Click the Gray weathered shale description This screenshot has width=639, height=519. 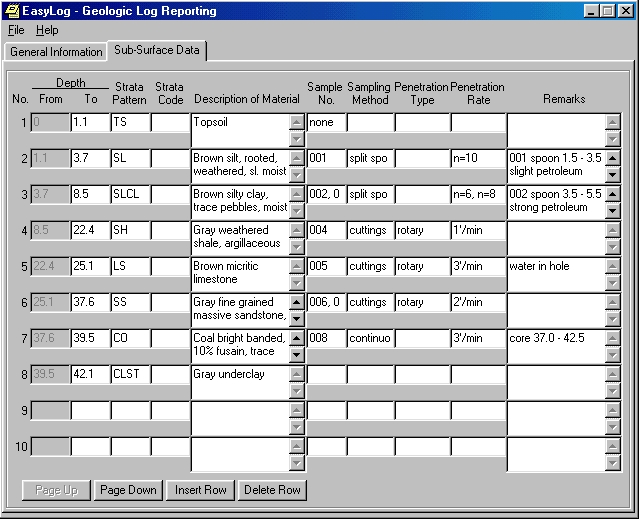click(240, 238)
